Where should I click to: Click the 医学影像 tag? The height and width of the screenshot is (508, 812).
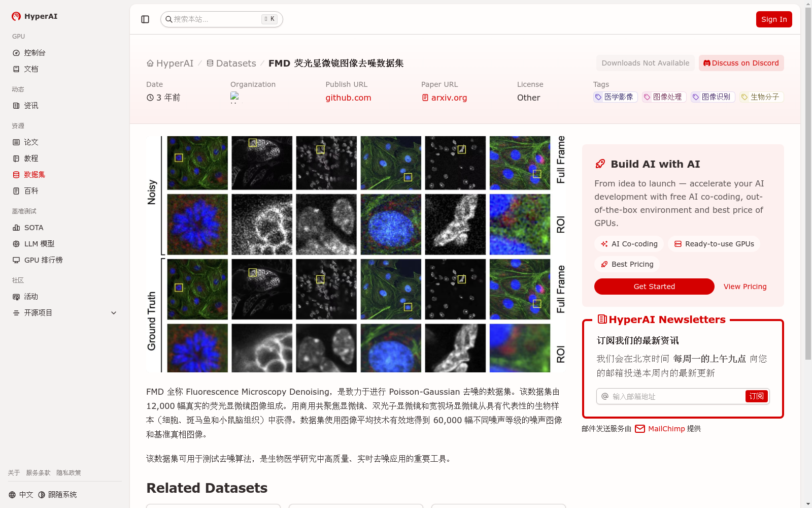[616, 97]
